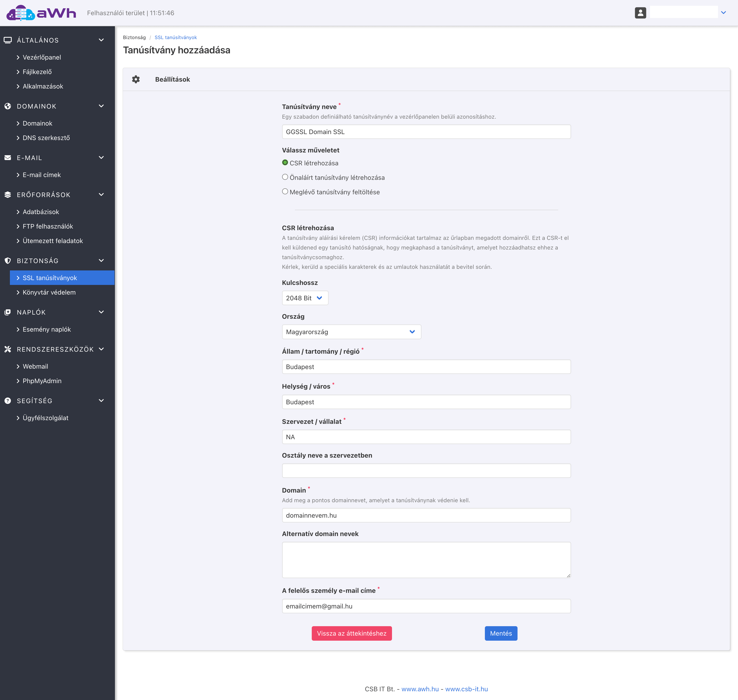This screenshot has width=738, height=700.
Task: Choose Önaláírt tanúsítvány létrehozása option
Action: (285, 177)
